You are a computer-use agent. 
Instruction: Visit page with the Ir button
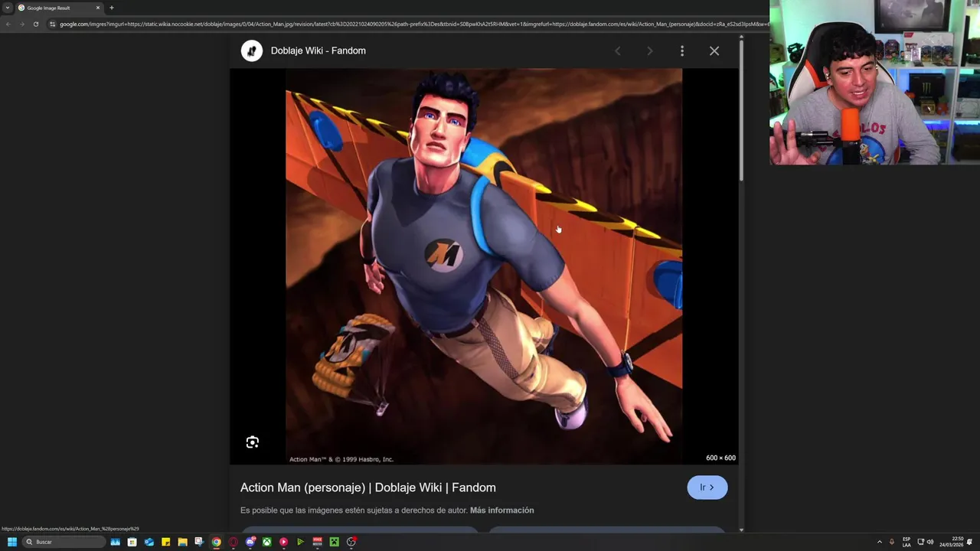(707, 487)
